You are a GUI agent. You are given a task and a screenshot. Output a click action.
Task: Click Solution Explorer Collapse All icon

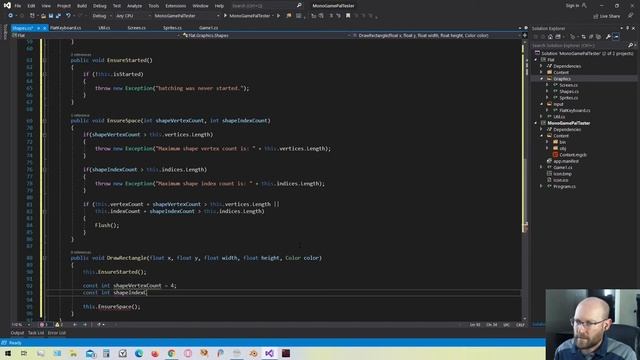[591, 37]
